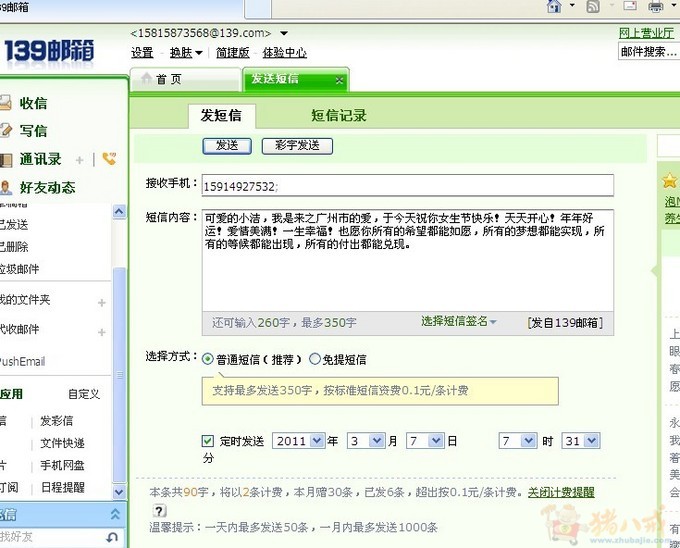Select the 发短信 sub-tab
This screenshot has width=680, height=548.
222,116
